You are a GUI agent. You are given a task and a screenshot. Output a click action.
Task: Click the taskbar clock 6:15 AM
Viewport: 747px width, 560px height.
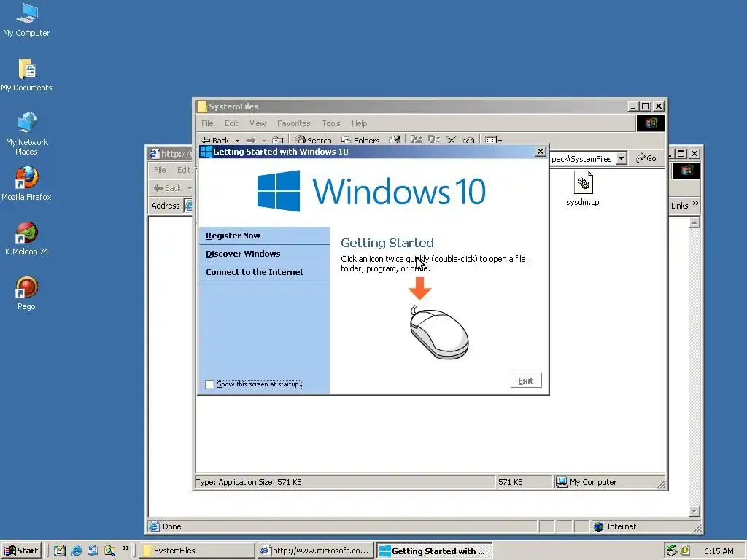719,551
